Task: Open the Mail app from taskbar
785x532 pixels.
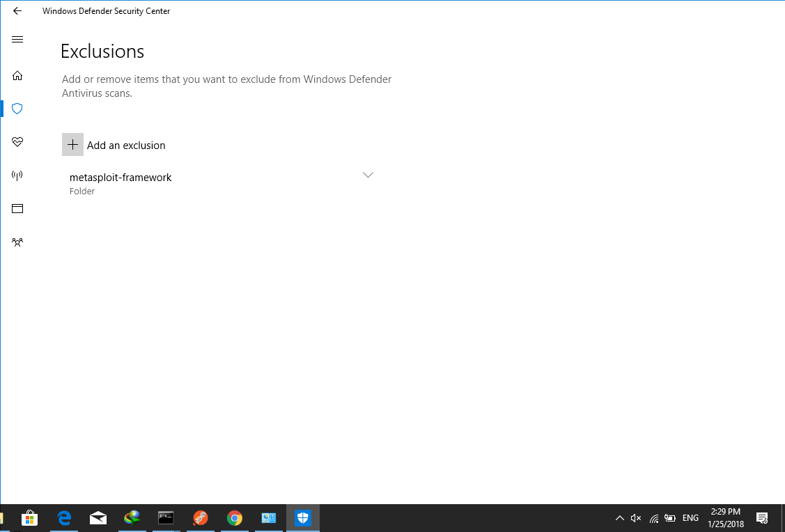Action: coord(98,518)
